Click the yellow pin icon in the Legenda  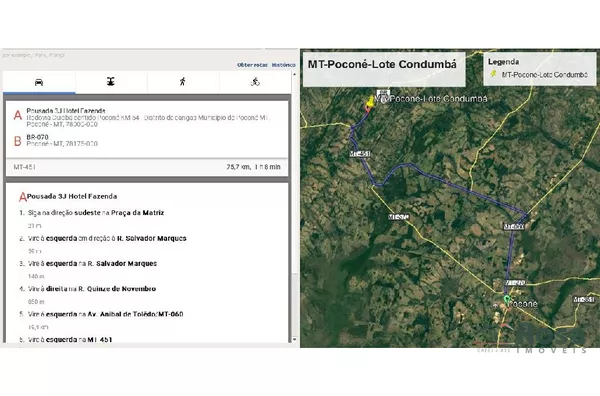pyautogui.click(x=494, y=73)
